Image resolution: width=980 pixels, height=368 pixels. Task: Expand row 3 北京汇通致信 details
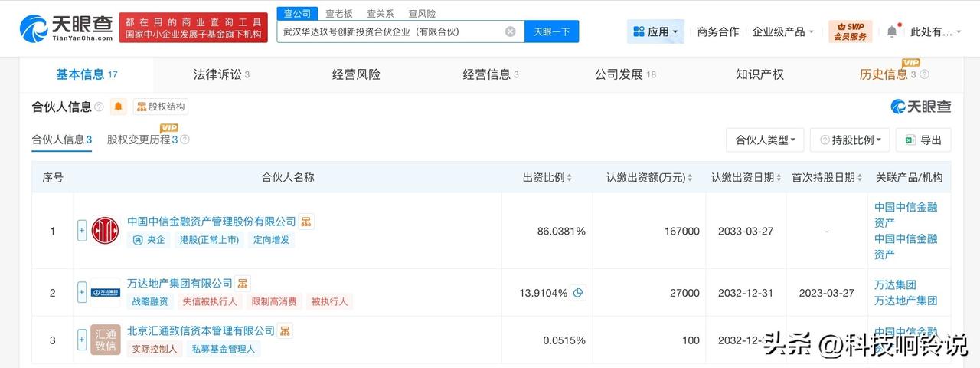tap(82, 339)
